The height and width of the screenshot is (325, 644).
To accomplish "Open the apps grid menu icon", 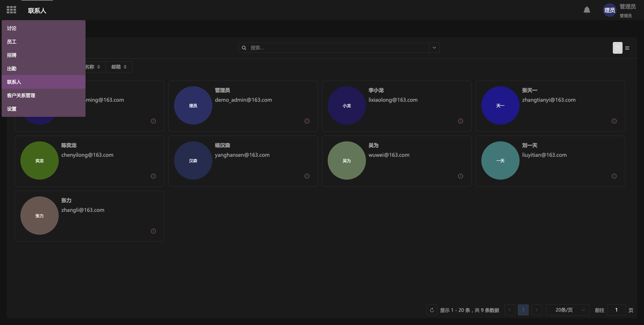I will point(11,10).
